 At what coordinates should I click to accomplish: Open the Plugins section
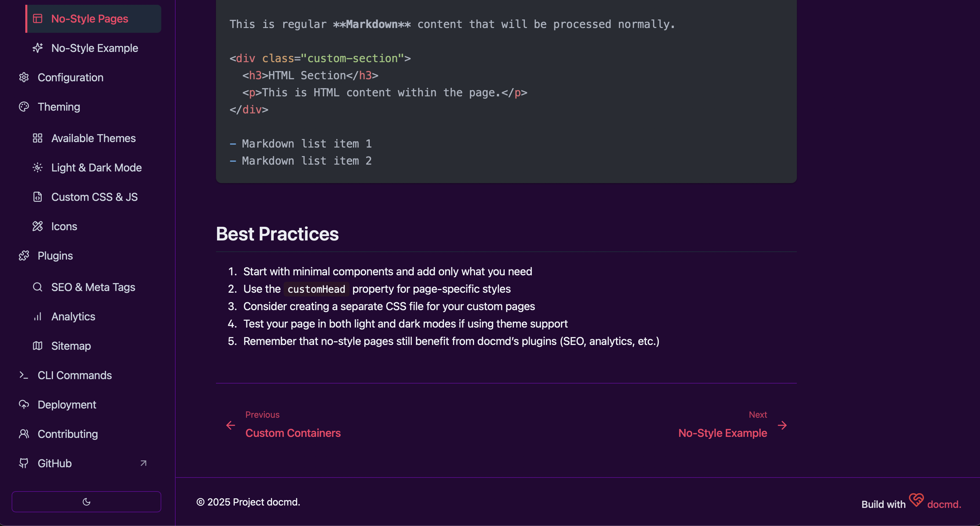point(86,255)
